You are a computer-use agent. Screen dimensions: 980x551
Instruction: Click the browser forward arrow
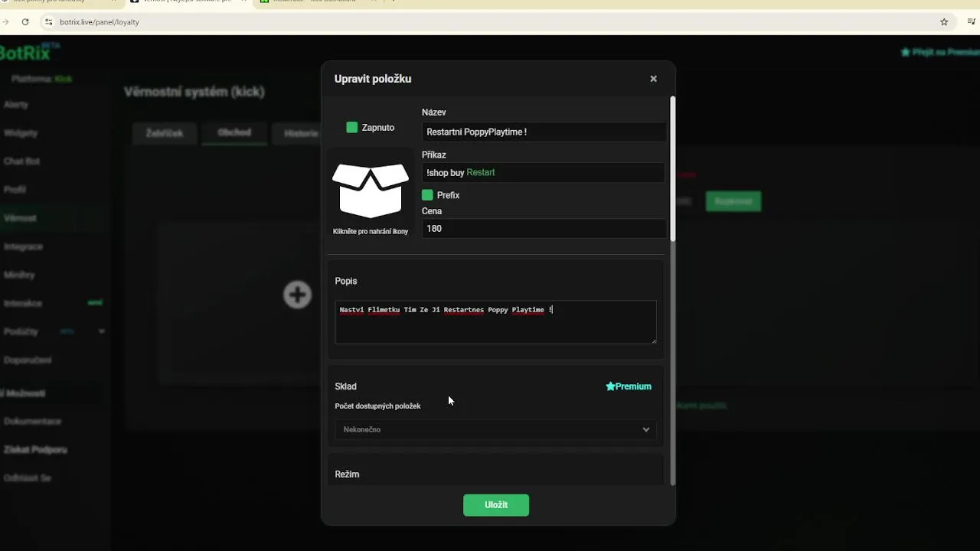click(x=6, y=22)
